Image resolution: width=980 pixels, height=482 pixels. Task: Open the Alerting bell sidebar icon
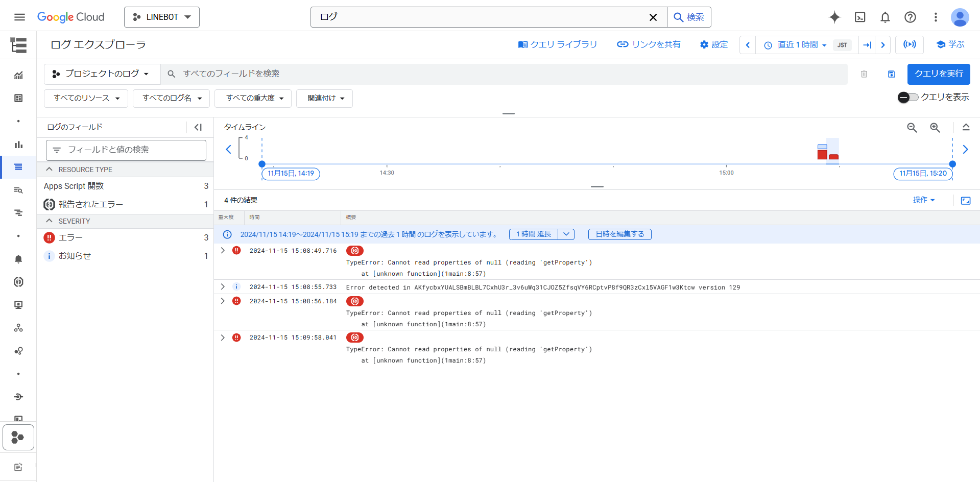pos(18,259)
